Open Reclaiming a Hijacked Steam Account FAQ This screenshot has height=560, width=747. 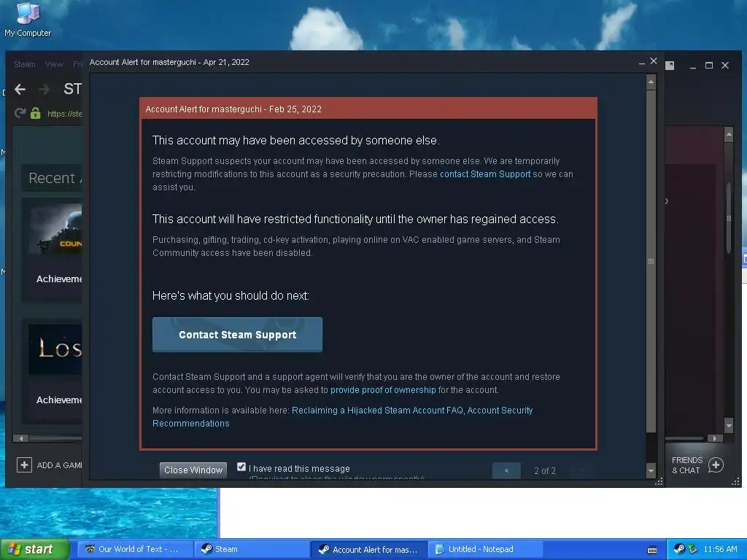pyautogui.click(x=377, y=411)
